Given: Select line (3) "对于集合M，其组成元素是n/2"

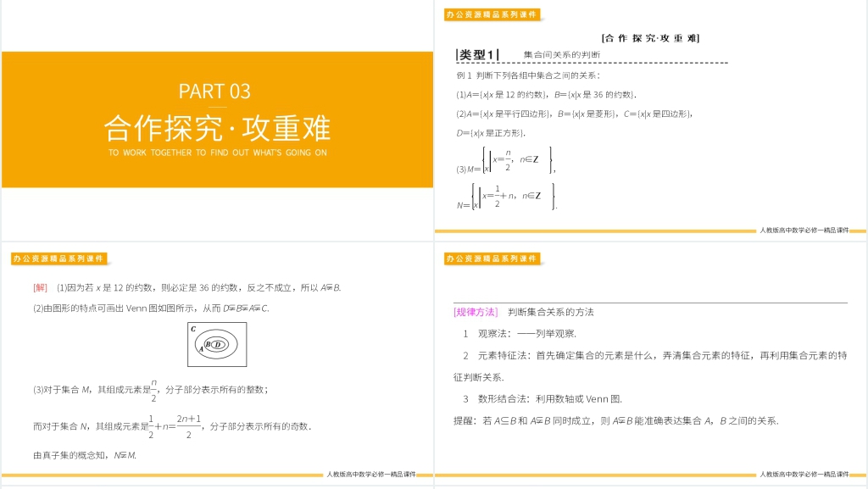Looking at the screenshot, I should (151, 390).
